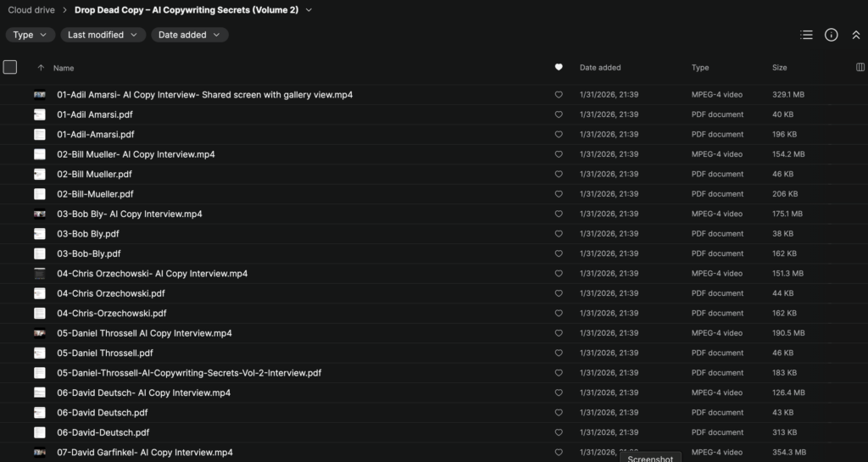Collapse header with double chevron icon
Image resolution: width=868 pixels, height=462 pixels.
pyautogui.click(x=855, y=35)
